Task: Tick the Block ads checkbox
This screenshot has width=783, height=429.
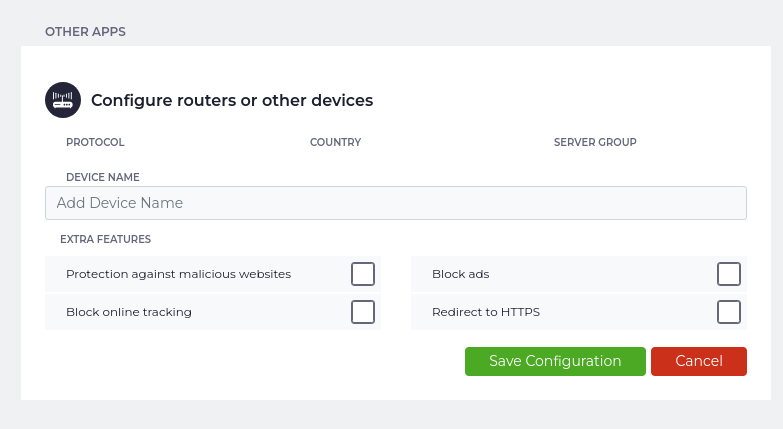Action: (729, 274)
